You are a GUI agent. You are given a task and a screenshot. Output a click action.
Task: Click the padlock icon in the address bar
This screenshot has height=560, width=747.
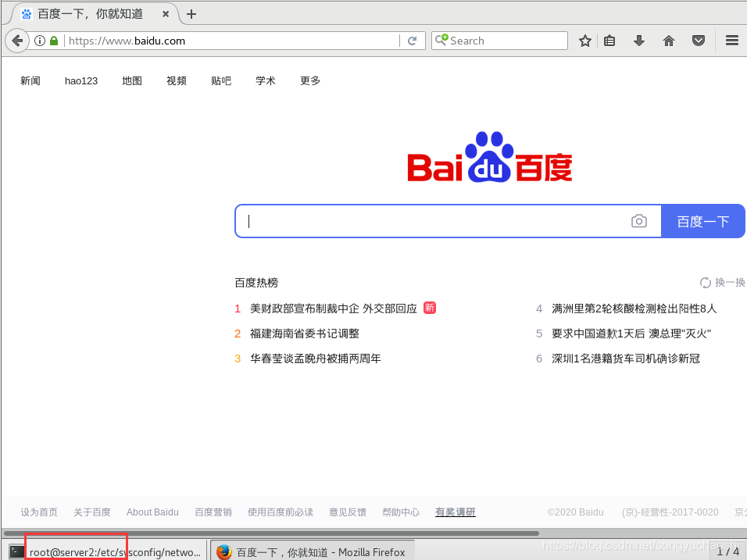click(x=52, y=40)
